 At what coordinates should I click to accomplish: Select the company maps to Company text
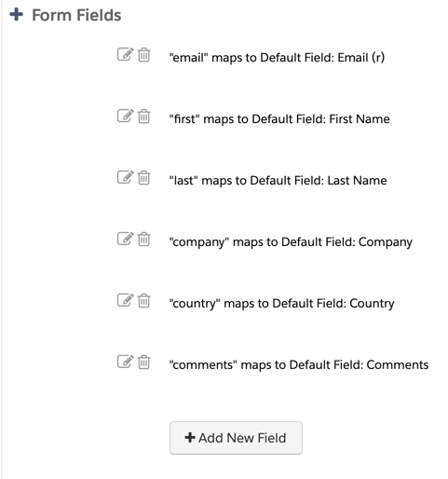click(291, 242)
